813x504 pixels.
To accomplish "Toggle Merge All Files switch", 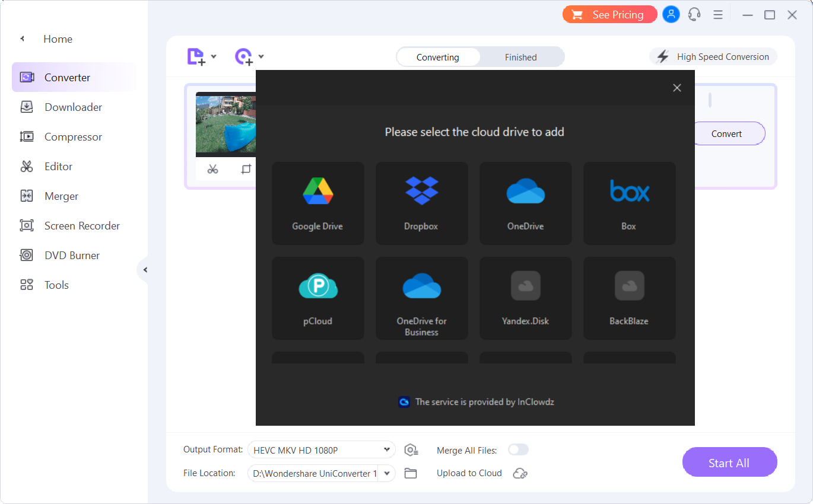I will coord(518,450).
